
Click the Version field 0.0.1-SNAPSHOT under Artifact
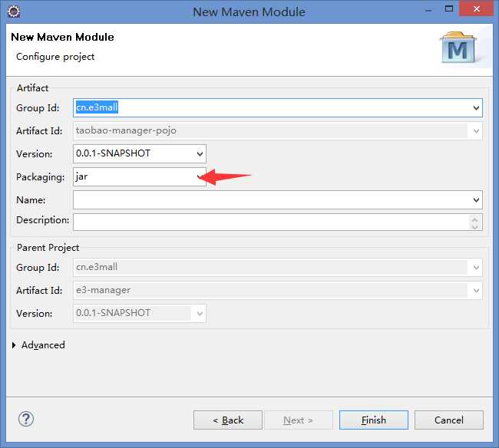point(140,154)
